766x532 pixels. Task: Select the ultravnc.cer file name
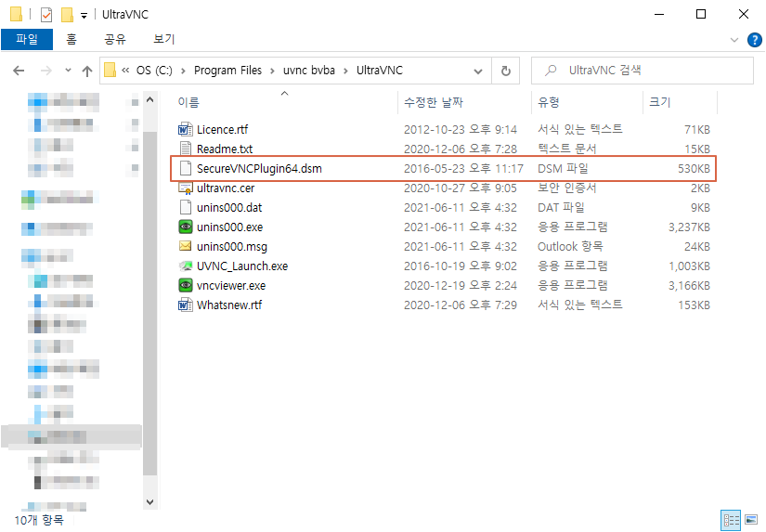226,188
